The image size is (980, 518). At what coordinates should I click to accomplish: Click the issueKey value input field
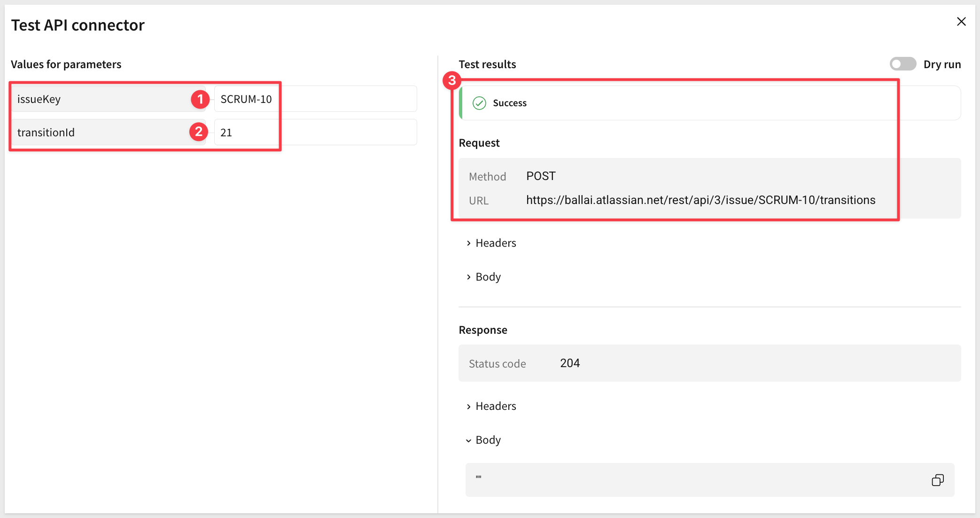(x=315, y=99)
